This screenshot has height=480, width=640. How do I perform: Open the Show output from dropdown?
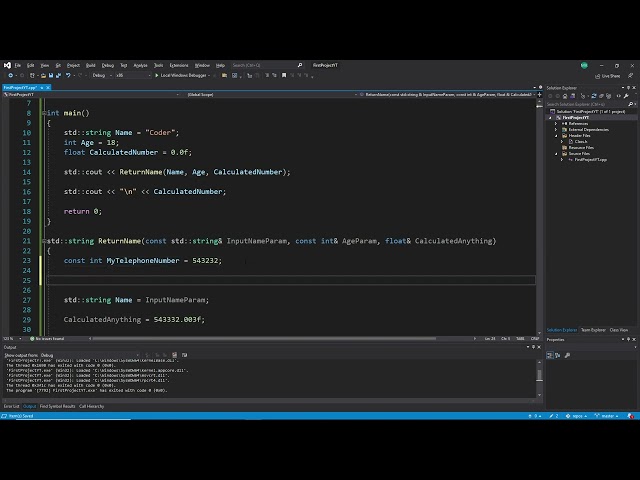click(x=90, y=355)
